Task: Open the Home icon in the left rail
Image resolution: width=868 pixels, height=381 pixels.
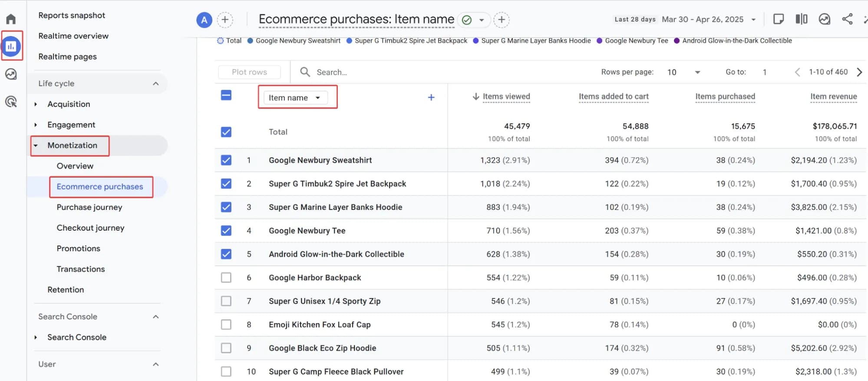Action: click(x=11, y=19)
